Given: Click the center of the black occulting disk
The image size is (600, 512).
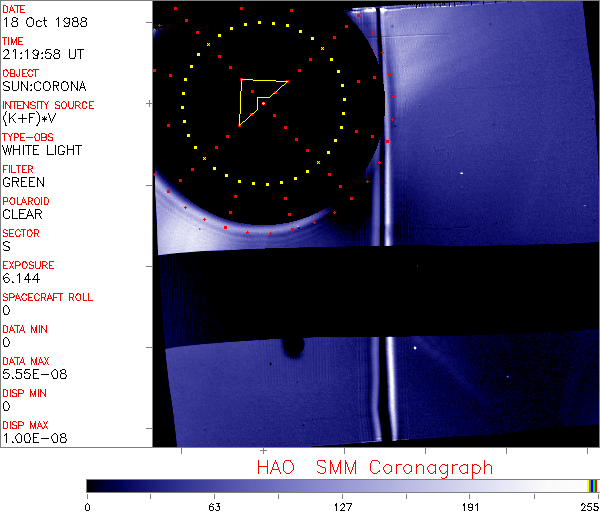Looking at the screenshot, I should pos(262,105).
